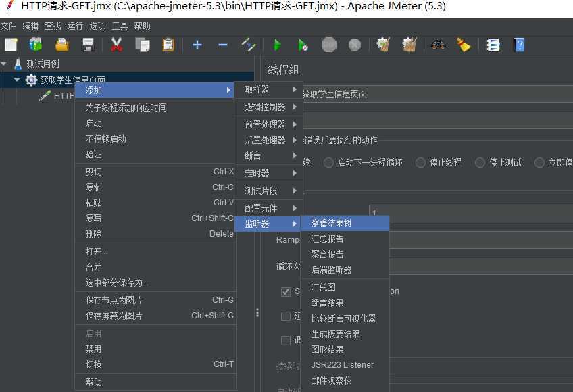Open the Function helper list icon
This screenshot has width=573, height=392.
[493, 45]
